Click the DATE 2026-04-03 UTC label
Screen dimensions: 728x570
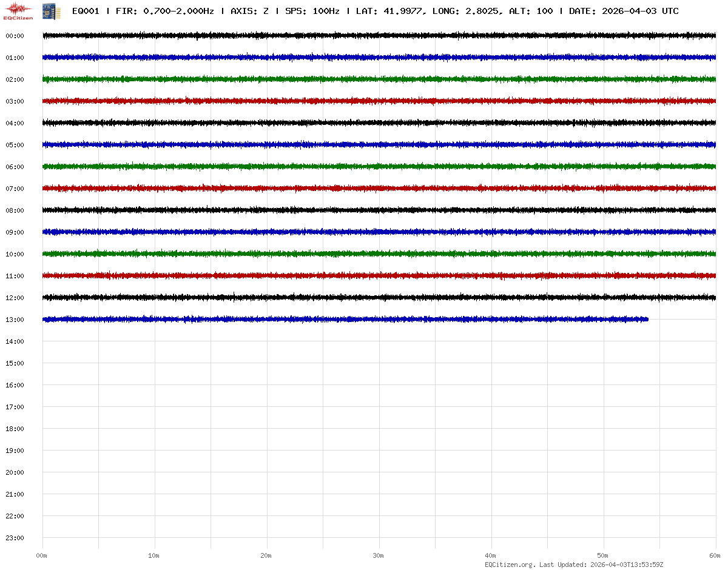pos(624,11)
